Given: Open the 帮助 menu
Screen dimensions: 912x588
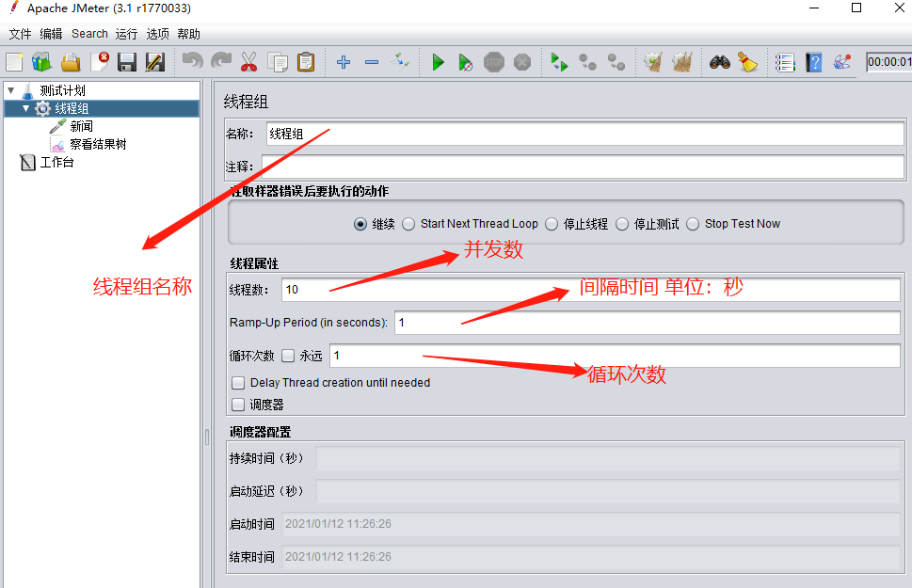Looking at the screenshot, I should pyautogui.click(x=188, y=34).
